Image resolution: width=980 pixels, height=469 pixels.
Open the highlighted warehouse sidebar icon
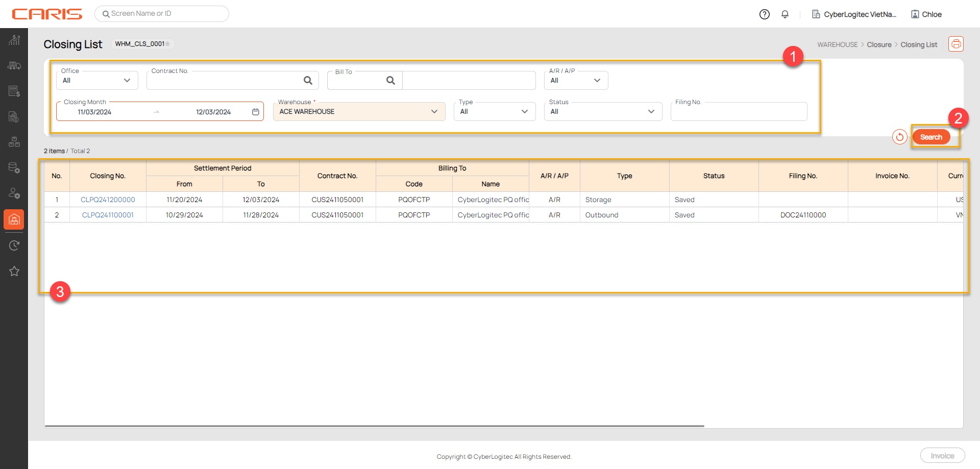14,219
